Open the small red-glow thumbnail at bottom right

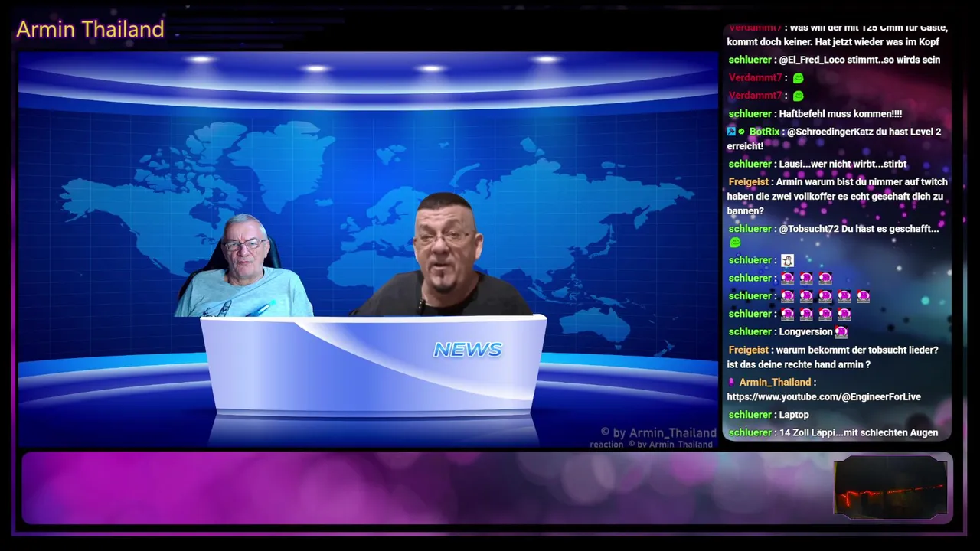[890, 487]
